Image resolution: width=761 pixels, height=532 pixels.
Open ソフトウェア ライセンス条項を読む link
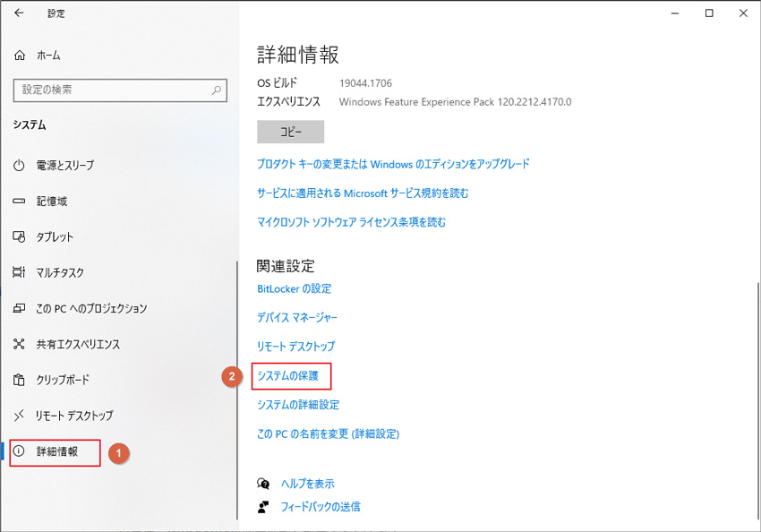pos(351,222)
